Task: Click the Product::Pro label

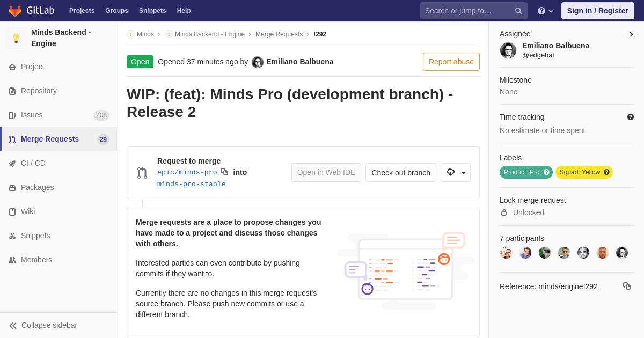Action: 526,172
